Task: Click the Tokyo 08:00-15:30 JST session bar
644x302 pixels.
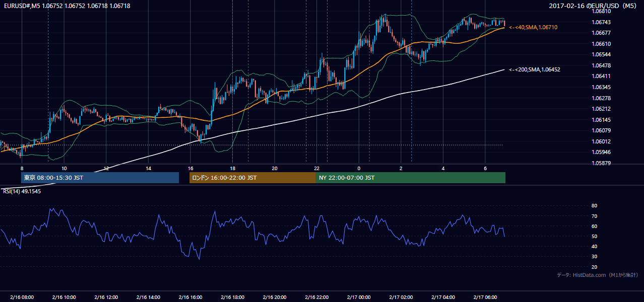Action: [x=100, y=178]
